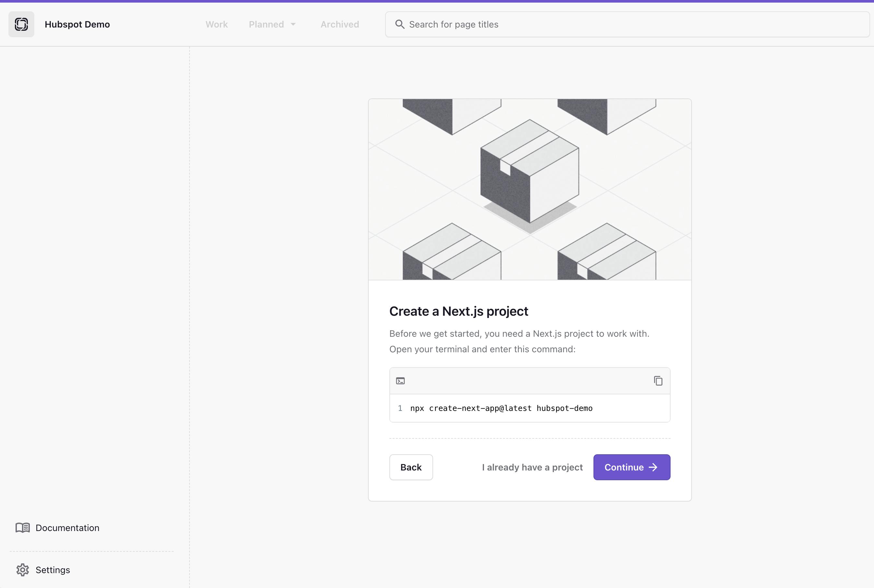Click the npx create-next-app command text

(x=501, y=408)
